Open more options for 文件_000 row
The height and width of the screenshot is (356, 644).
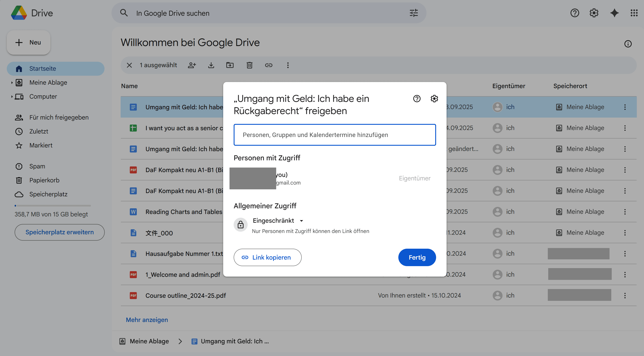coord(625,233)
